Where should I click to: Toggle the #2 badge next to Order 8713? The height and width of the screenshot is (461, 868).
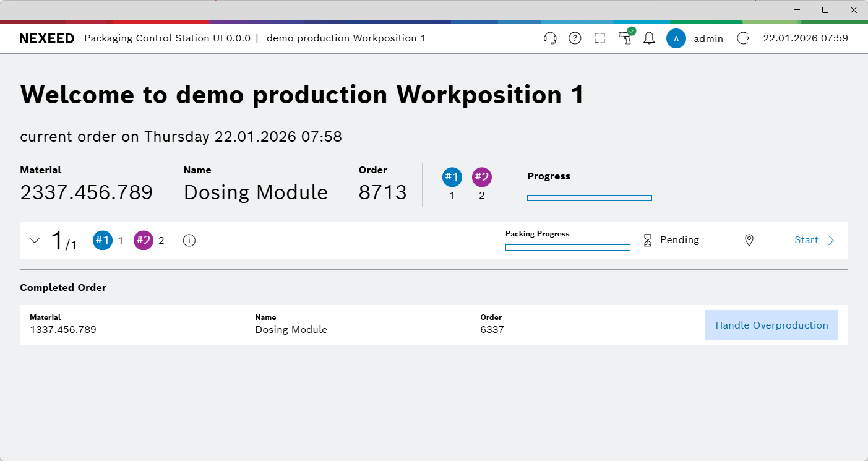click(481, 177)
